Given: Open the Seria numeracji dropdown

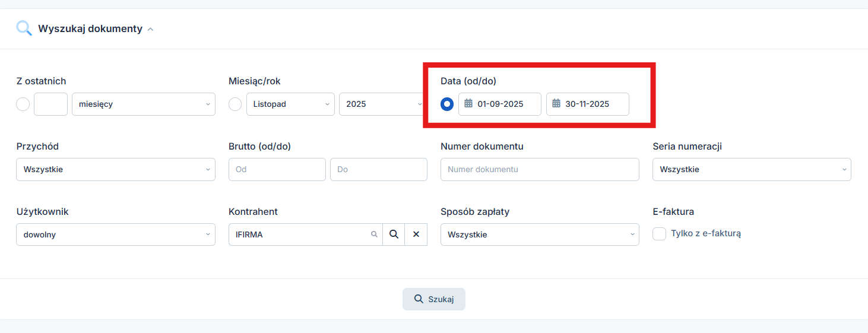Looking at the screenshot, I should click(752, 169).
